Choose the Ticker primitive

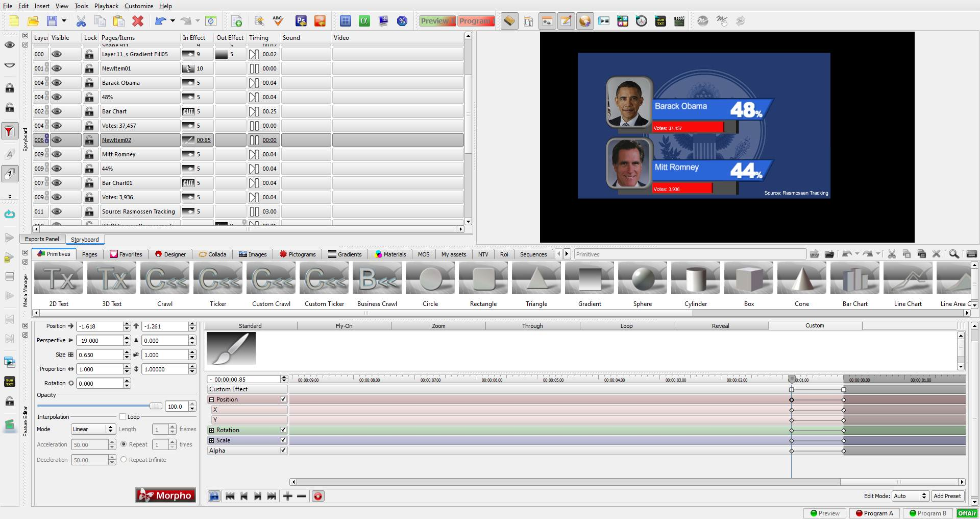click(218, 284)
